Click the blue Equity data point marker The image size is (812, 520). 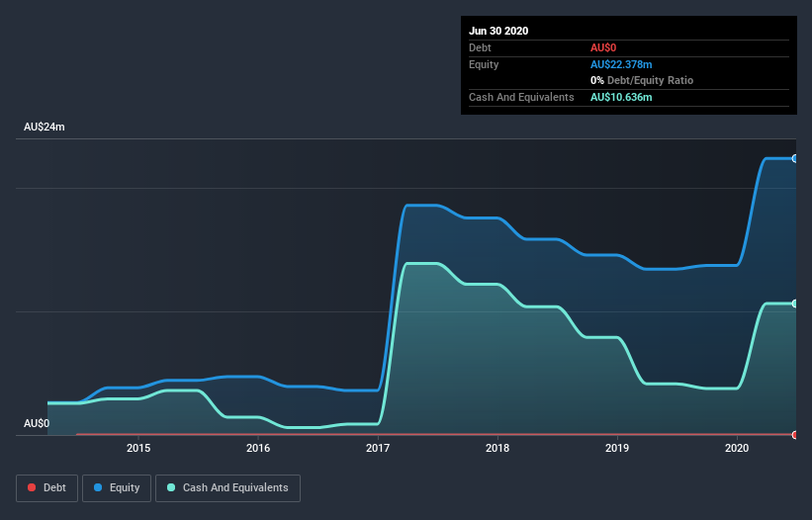[x=795, y=159]
